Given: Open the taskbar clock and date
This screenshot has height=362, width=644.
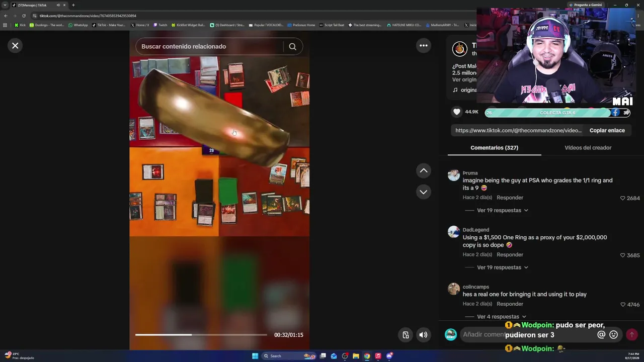Looking at the screenshot, I should pyautogui.click(x=633, y=356).
